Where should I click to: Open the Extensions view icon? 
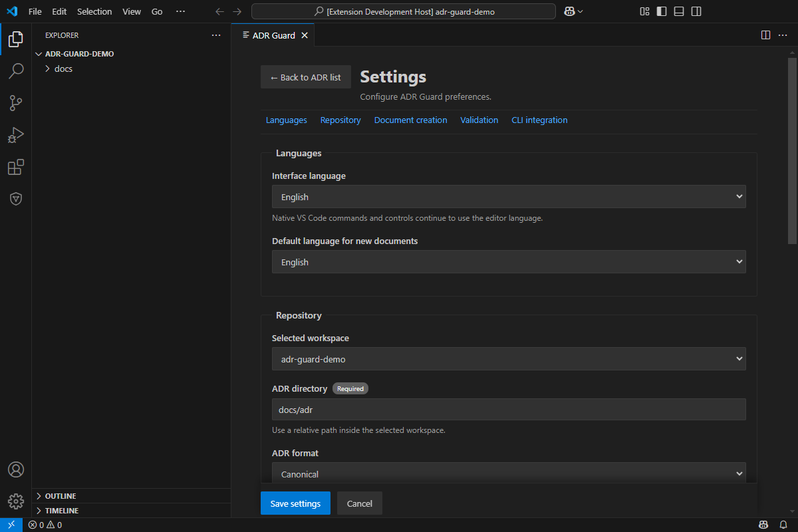pos(16,167)
